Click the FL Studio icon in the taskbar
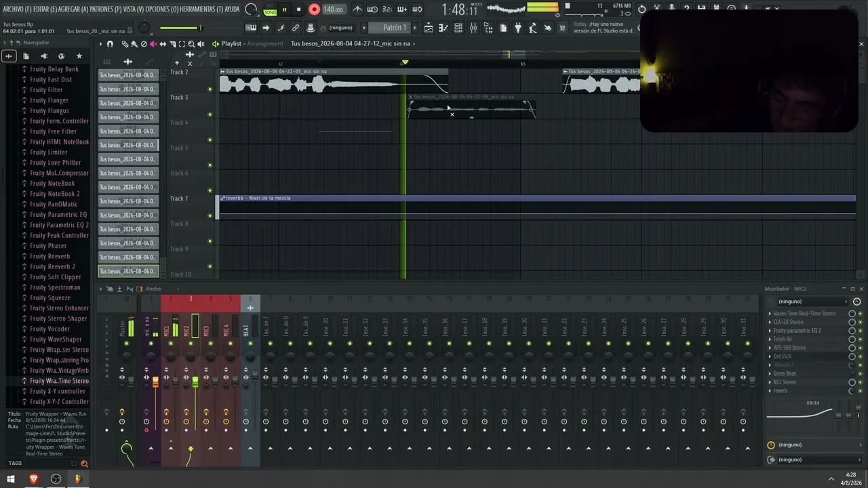 coord(78,479)
